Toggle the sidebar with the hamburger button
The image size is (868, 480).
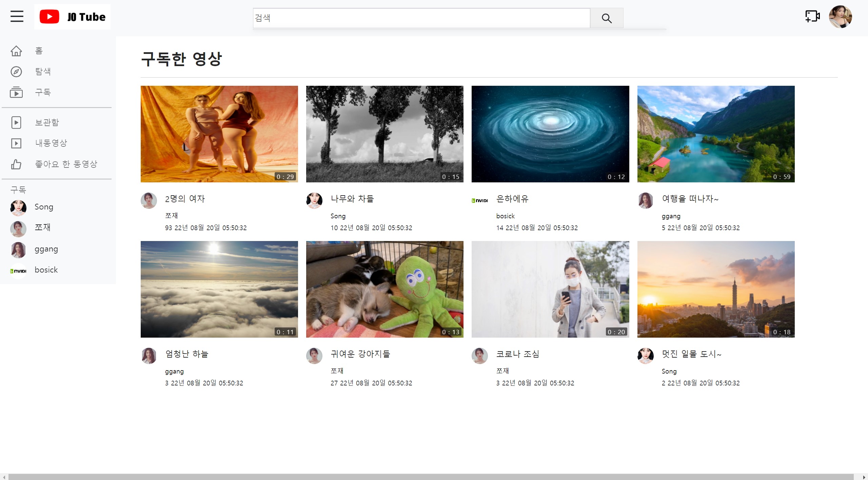17,16
